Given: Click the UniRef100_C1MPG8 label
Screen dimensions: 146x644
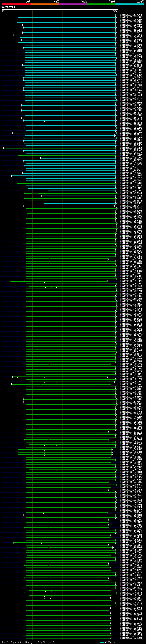Looking at the screenshot, I should [131, 175].
